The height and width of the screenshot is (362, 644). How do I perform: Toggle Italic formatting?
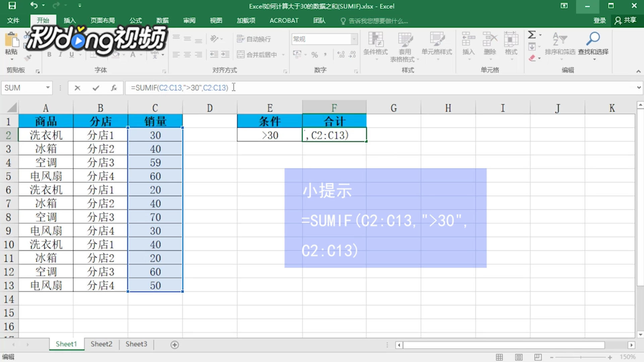(x=60, y=54)
